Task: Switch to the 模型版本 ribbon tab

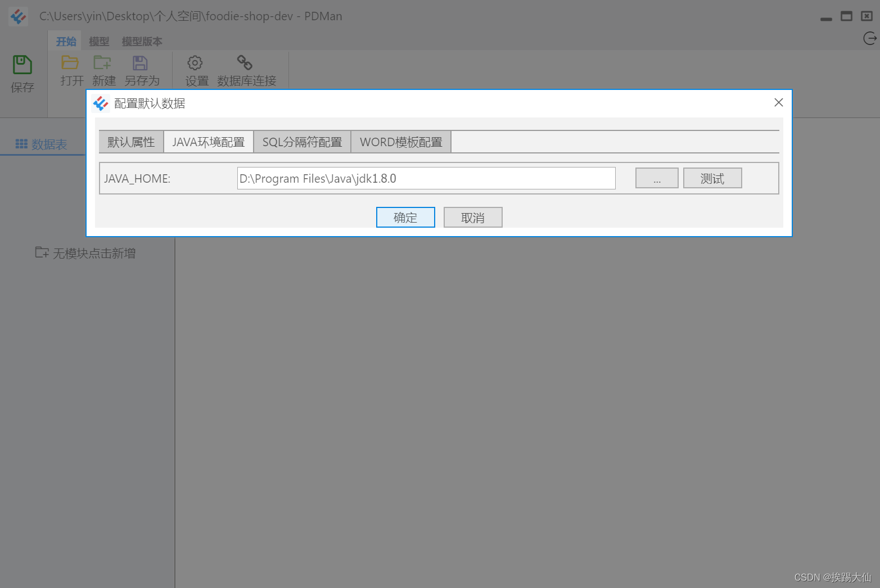Action: (x=142, y=40)
